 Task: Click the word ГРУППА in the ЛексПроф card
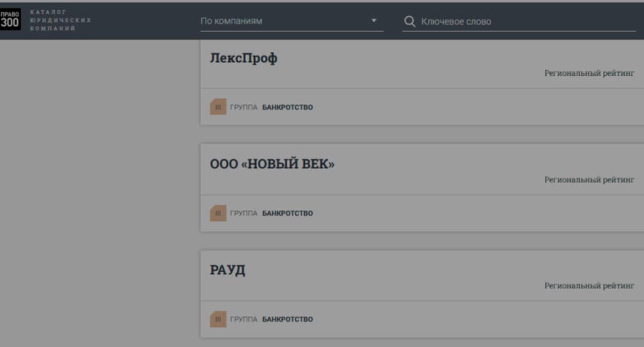[243, 107]
